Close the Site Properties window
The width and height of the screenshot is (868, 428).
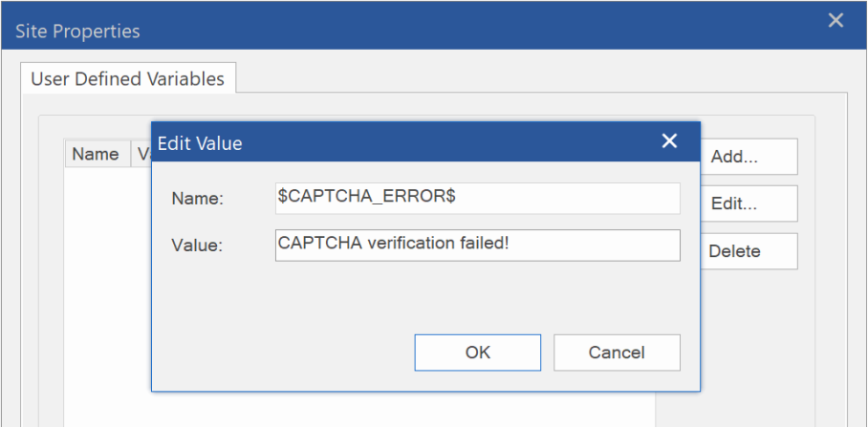835,20
